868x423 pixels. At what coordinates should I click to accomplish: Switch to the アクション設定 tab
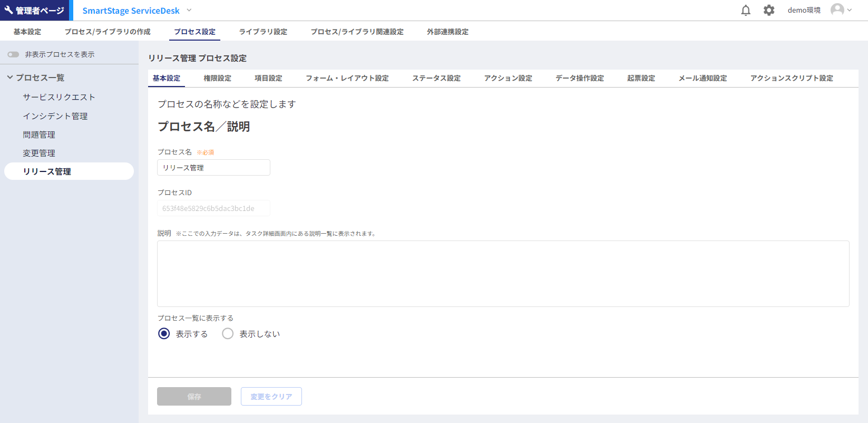tap(509, 78)
